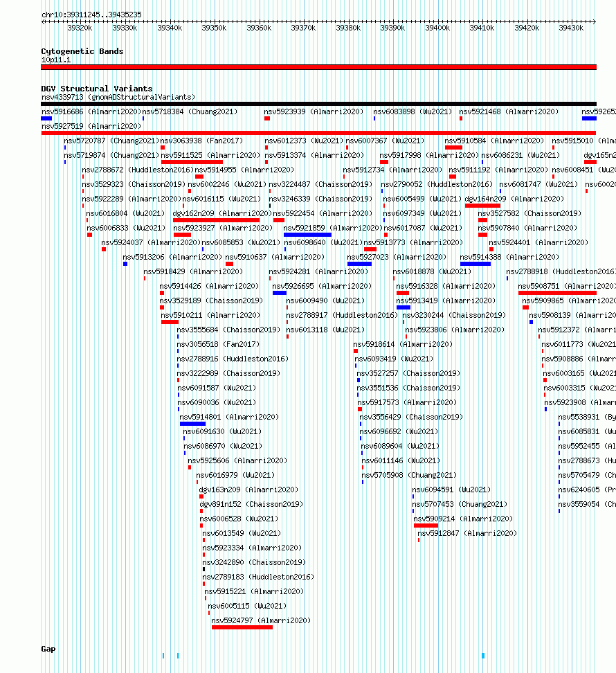Open variant nsv5918614 (Almarri2020)
The height and width of the screenshot is (673, 616).
click(x=403, y=344)
